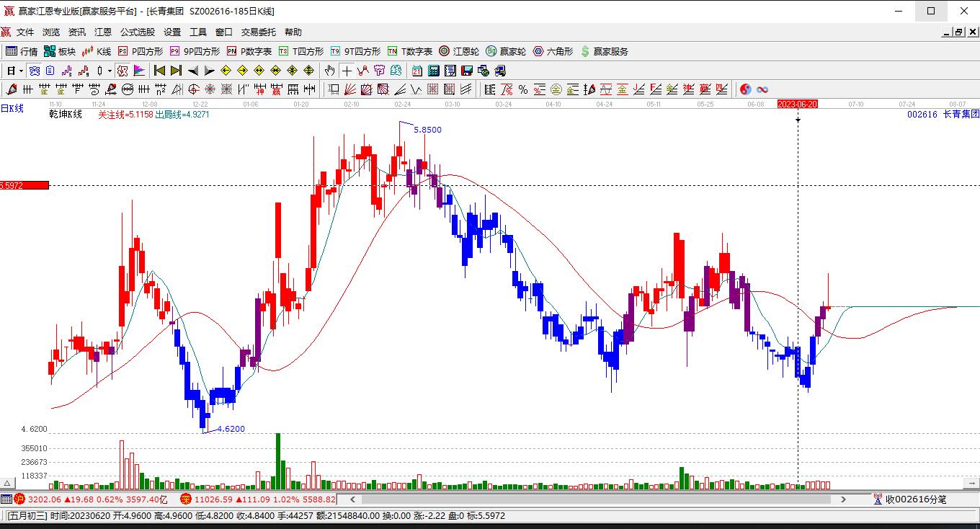Expand the 日 period dropdown arrow
This screenshot has width=980, height=529.
(22, 71)
